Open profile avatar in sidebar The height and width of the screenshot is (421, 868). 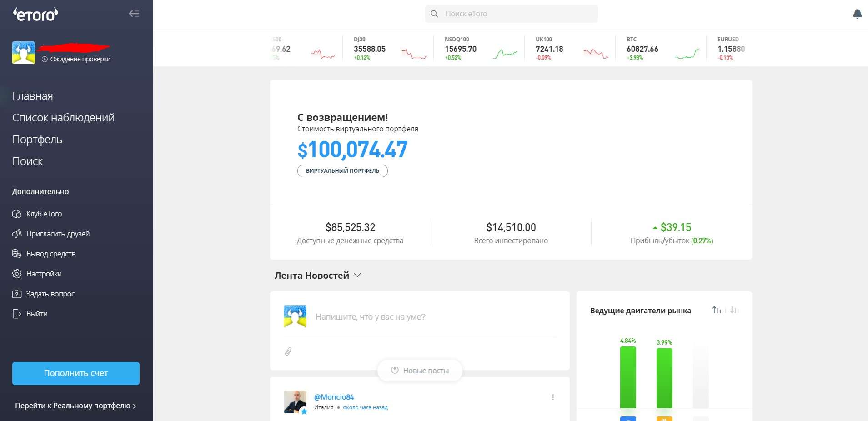pos(24,53)
